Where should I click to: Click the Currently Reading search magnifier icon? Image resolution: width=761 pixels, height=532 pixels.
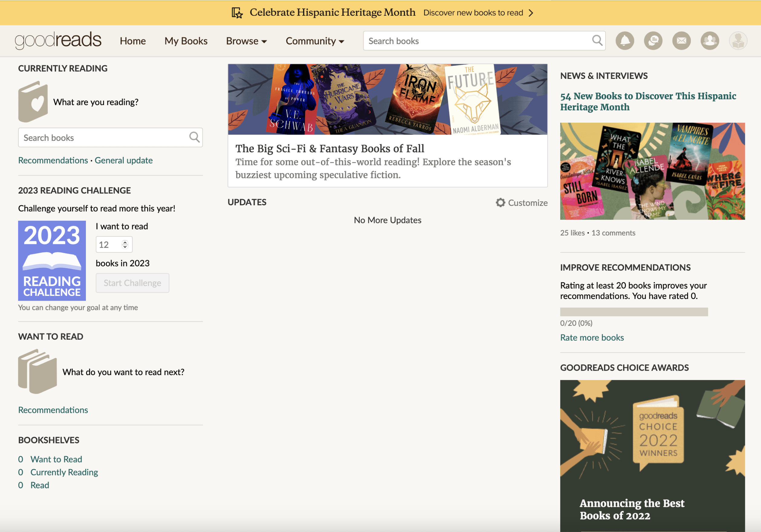[194, 137]
